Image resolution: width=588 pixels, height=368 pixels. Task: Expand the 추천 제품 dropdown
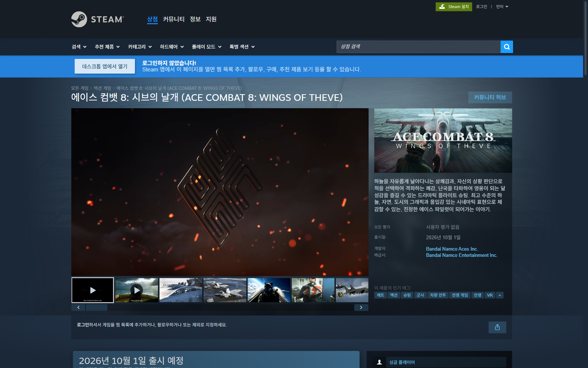(x=107, y=47)
